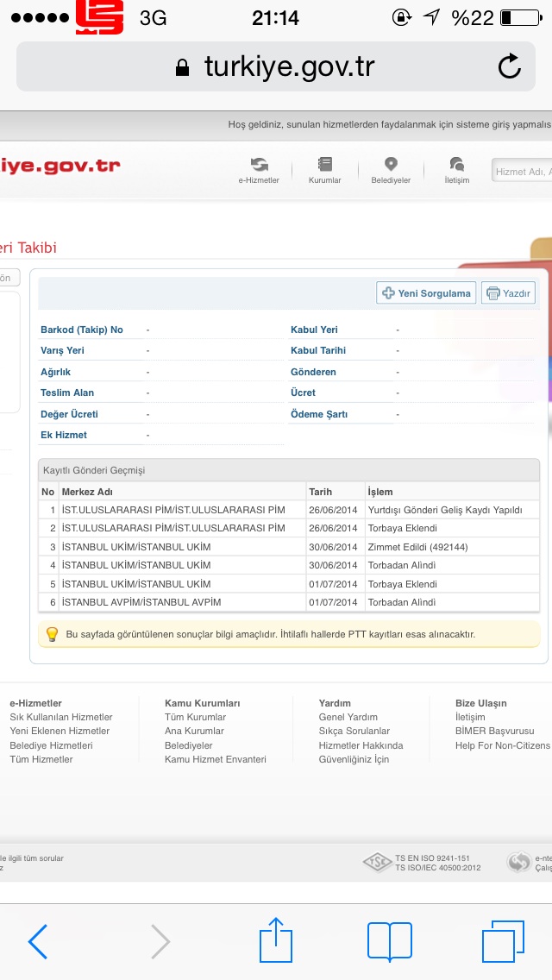Viewport: 552px width, 980px height.
Task: Print results with the Yazdır button
Action: [508, 293]
